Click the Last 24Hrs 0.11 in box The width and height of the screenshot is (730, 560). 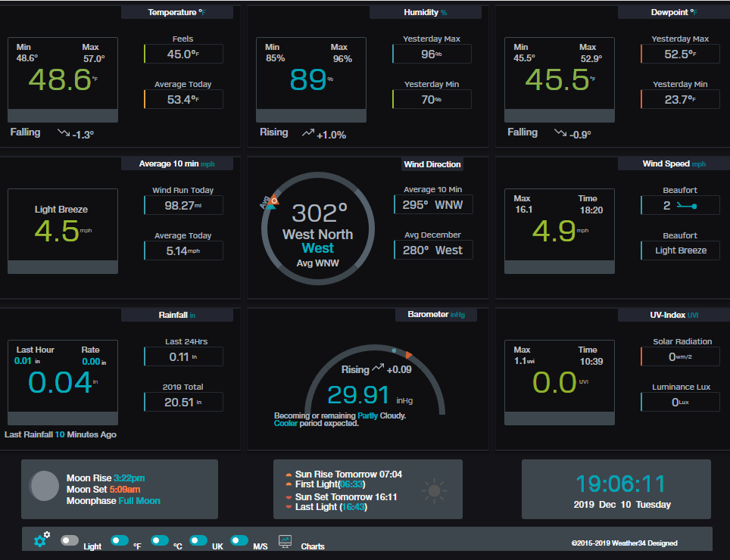[183, 356]
